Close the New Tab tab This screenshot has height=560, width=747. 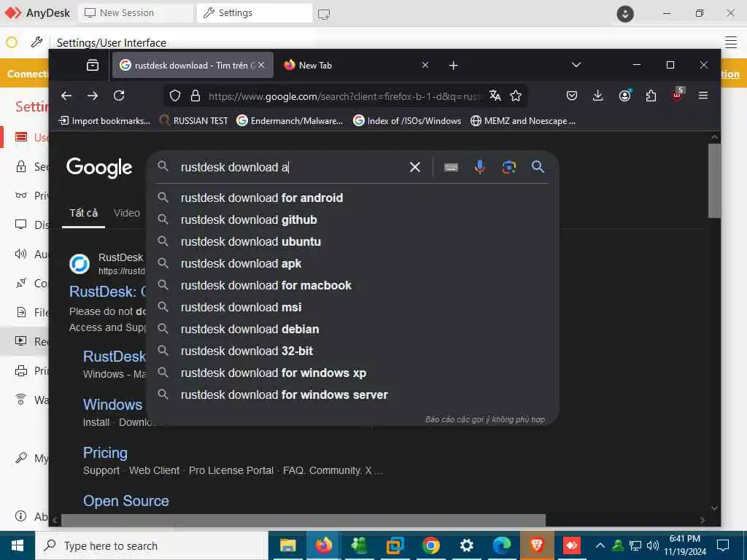425,65
